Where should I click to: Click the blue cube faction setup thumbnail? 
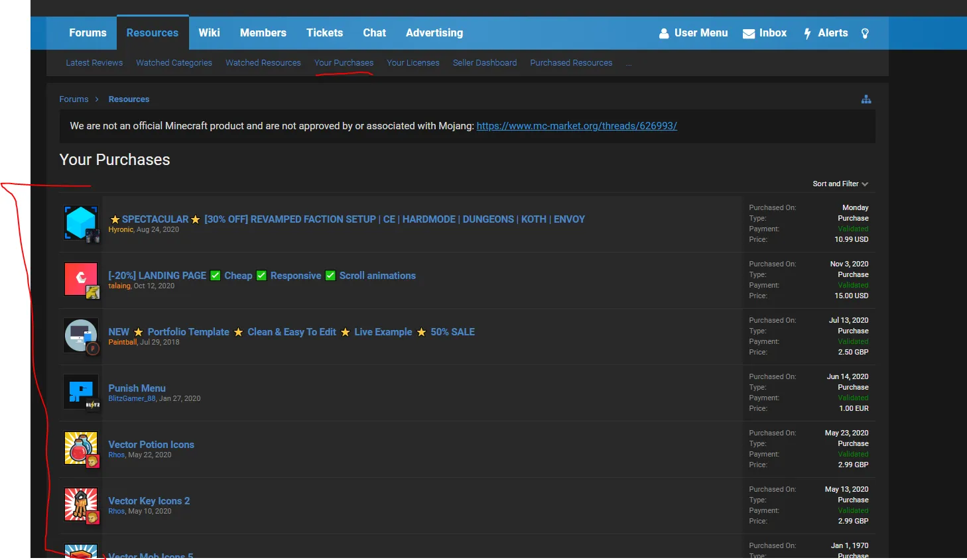point(81,223)
